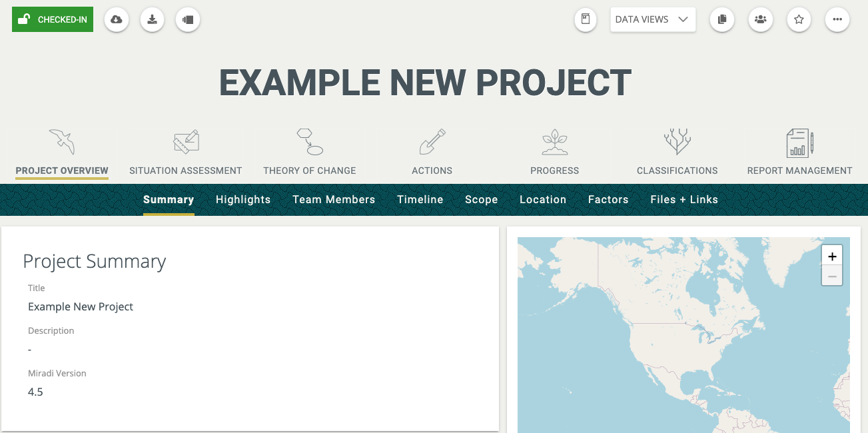Screen dimensions: 868x433
Task: Open the notebook icon left of Data Views
Action: coord(586,20)
